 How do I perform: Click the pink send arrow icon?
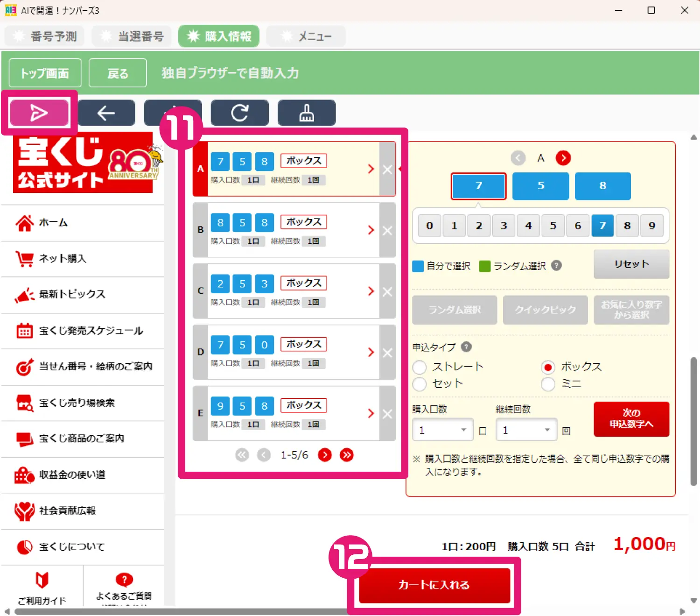40,113
